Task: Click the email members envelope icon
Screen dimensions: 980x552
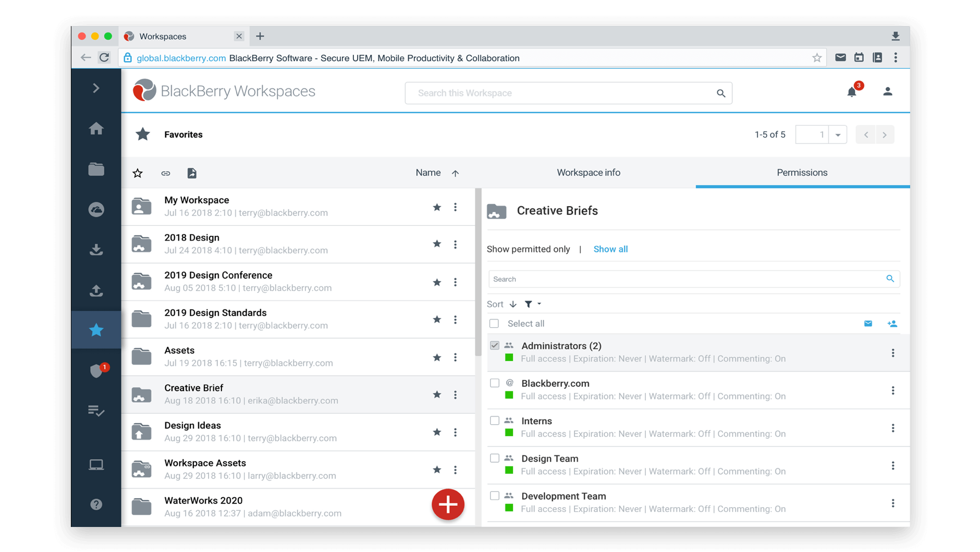Action: [x=868, y=323]
